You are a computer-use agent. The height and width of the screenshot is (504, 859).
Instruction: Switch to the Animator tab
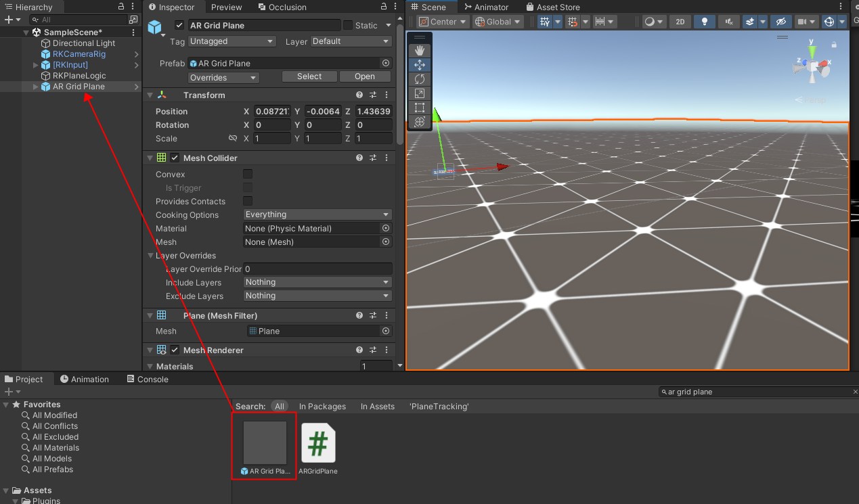(485, 7)
